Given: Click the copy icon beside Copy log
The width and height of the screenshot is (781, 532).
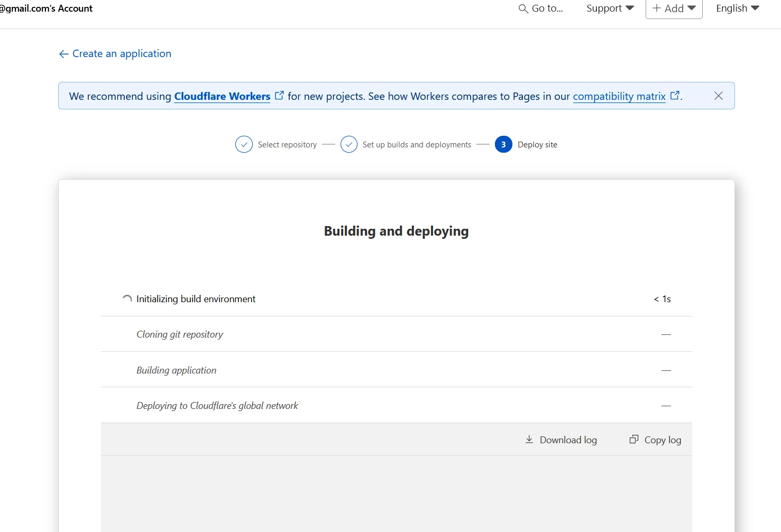Looking at the screenshot, I should click(633, 438).
